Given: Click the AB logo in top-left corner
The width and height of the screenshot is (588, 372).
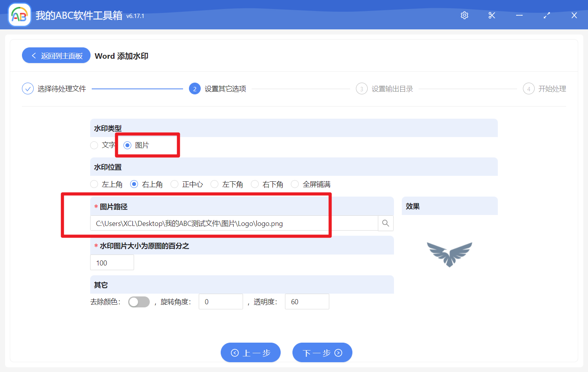Looking at the screenshot, I should click(x=19, y=14).
